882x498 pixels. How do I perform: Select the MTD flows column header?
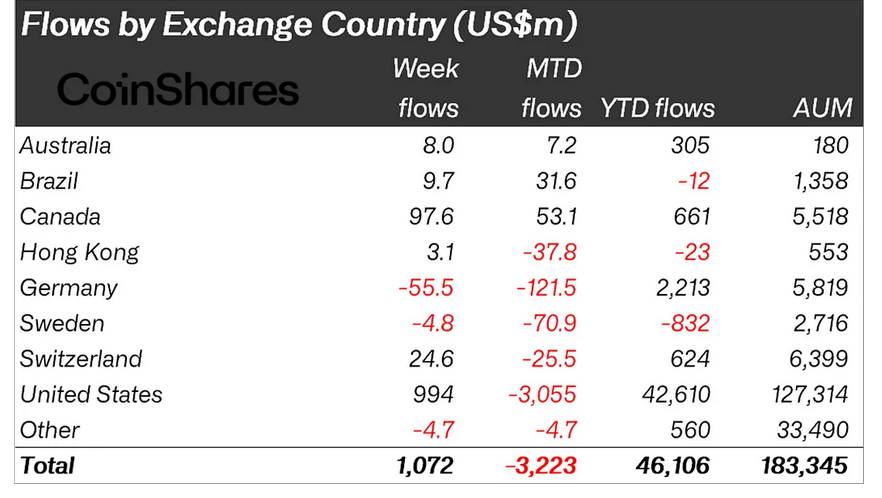552,88
